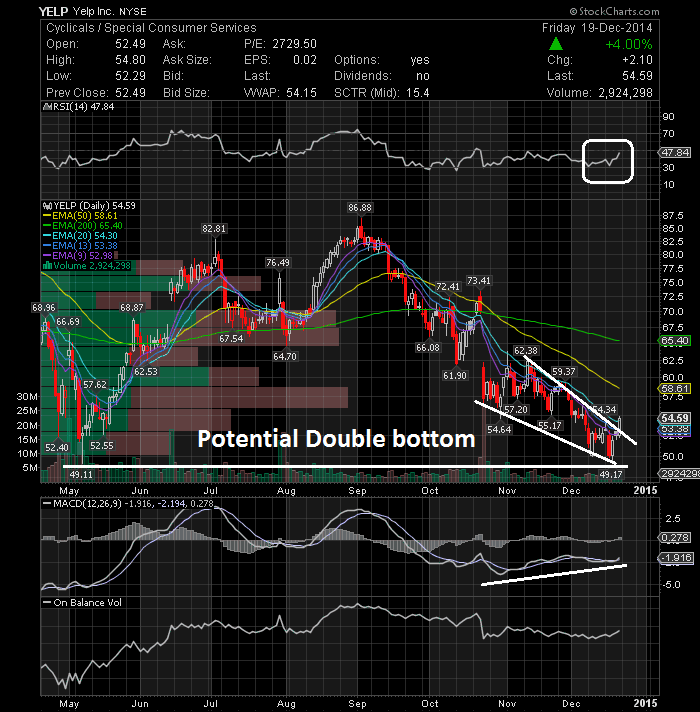700x712 pixels.
Task: Click the 'YELP (Daily) 54.59' legend entry
Action: pos(94,206)
